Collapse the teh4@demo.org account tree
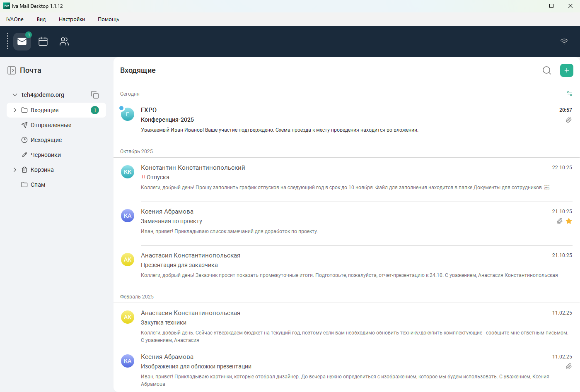Screen dimensions: 580x392 [x=15, y=95]
